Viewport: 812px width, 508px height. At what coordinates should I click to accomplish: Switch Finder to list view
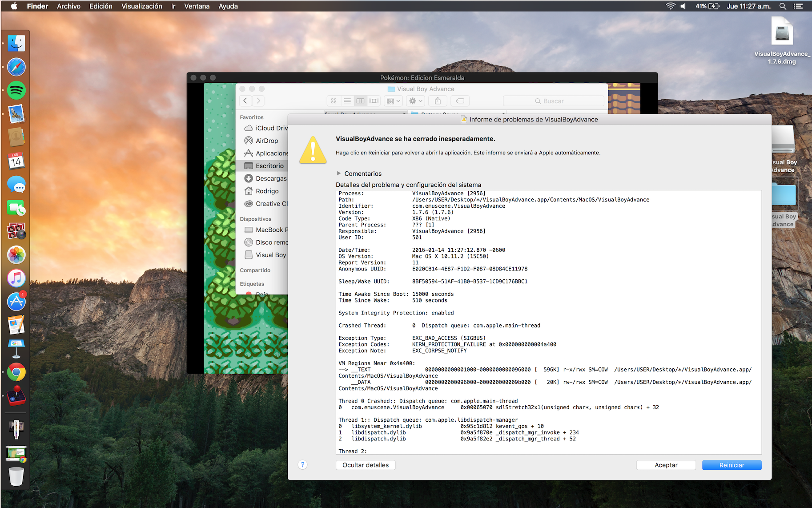[x=347, y=101]
